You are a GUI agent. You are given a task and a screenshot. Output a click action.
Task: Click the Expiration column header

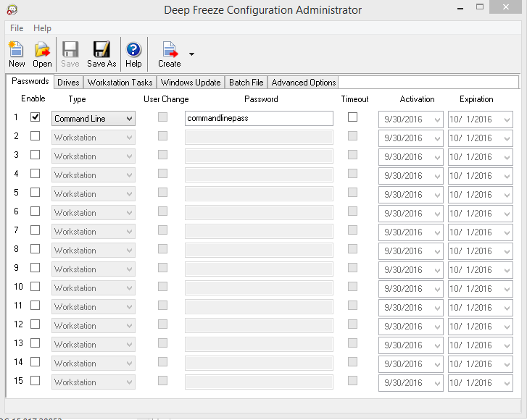click(476, 99)
